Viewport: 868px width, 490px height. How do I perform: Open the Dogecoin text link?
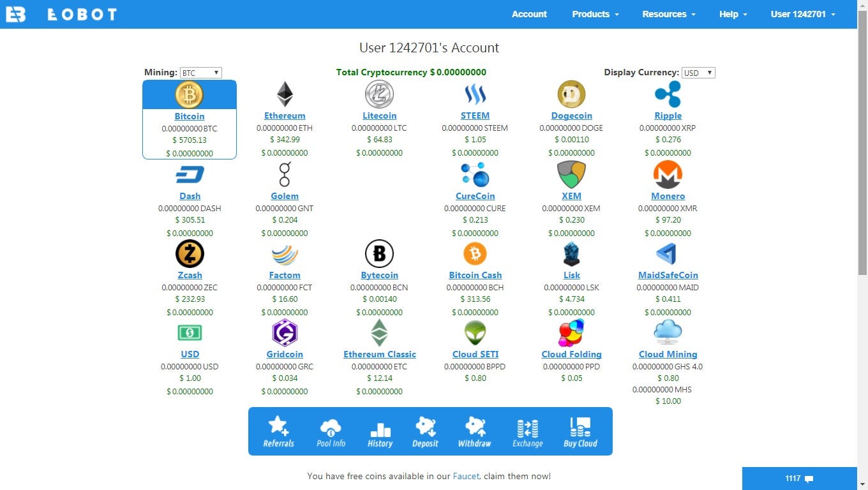point(571,115)
